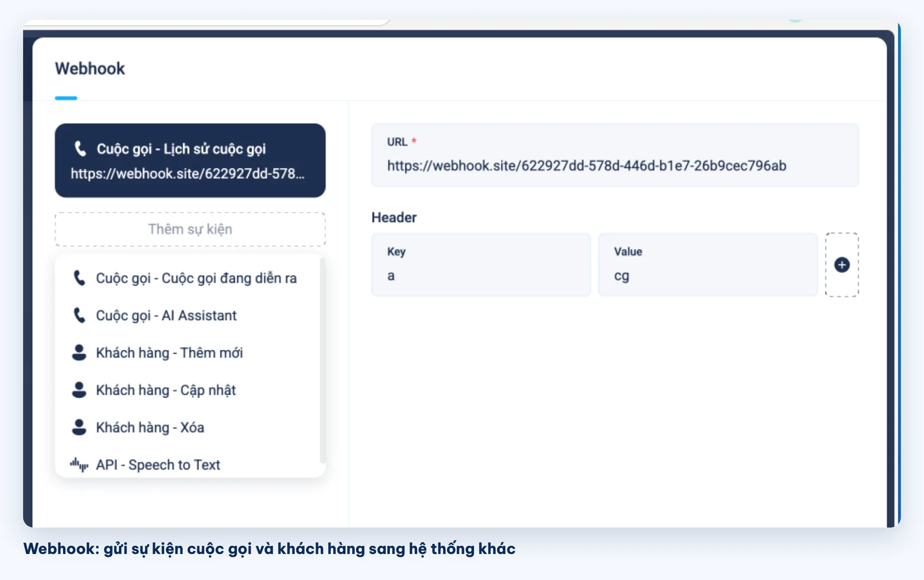
Task: Select the Cuộc gọi - Lịch sử cuộc gọi event card
Action: (190, 160)
